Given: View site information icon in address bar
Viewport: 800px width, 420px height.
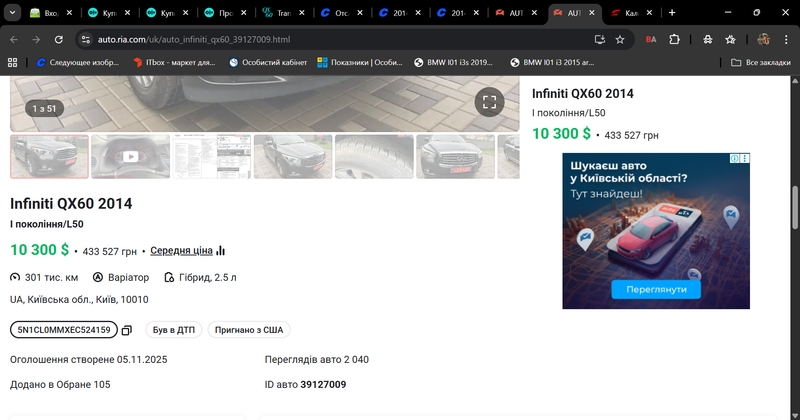Looking at the screenshot, I should tap(86, 39).
